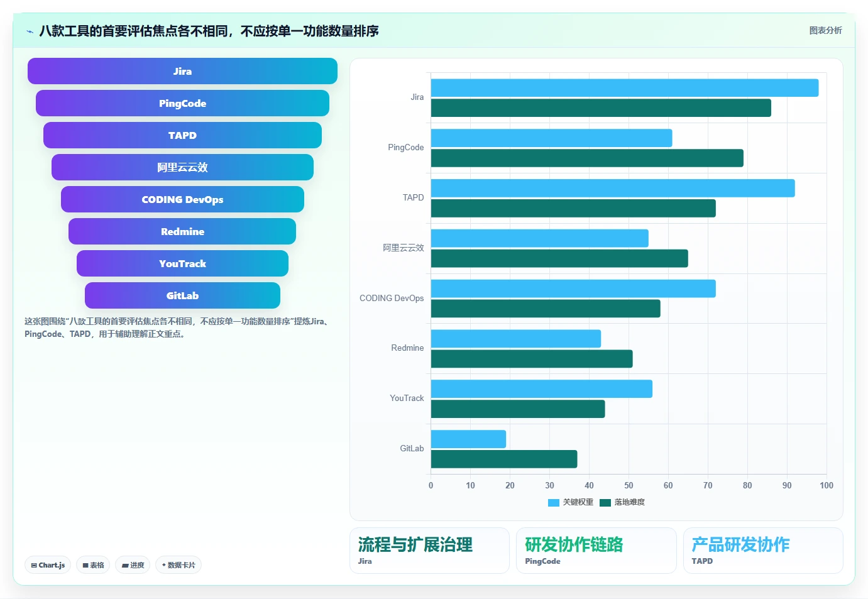Click the Jira y-axis label

point(417,97)
